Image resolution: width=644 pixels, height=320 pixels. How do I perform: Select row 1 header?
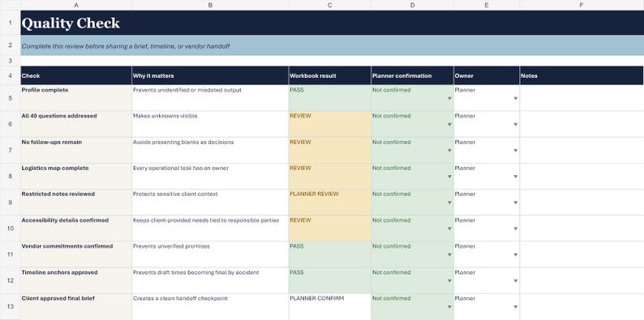tap(11, 23)
